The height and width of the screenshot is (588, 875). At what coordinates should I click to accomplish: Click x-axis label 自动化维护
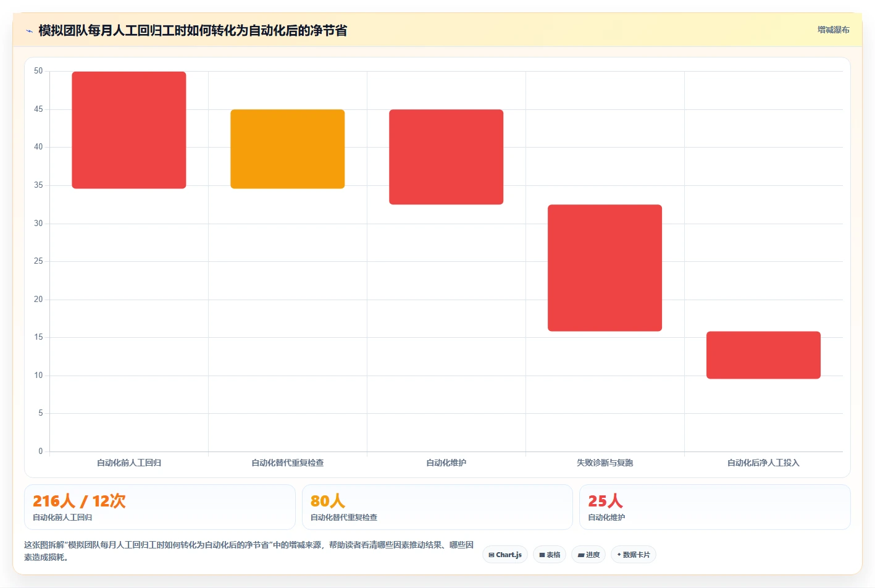446,463
